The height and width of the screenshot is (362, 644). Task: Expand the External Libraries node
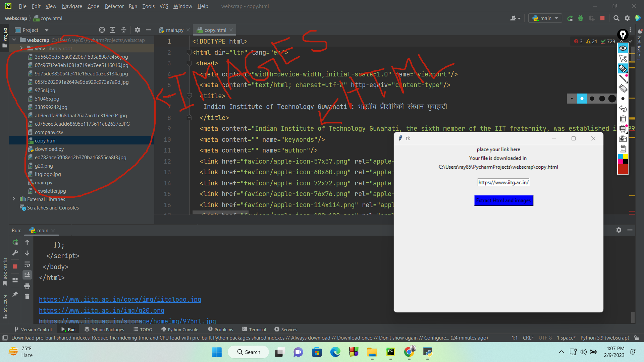(x=13, y=199)
